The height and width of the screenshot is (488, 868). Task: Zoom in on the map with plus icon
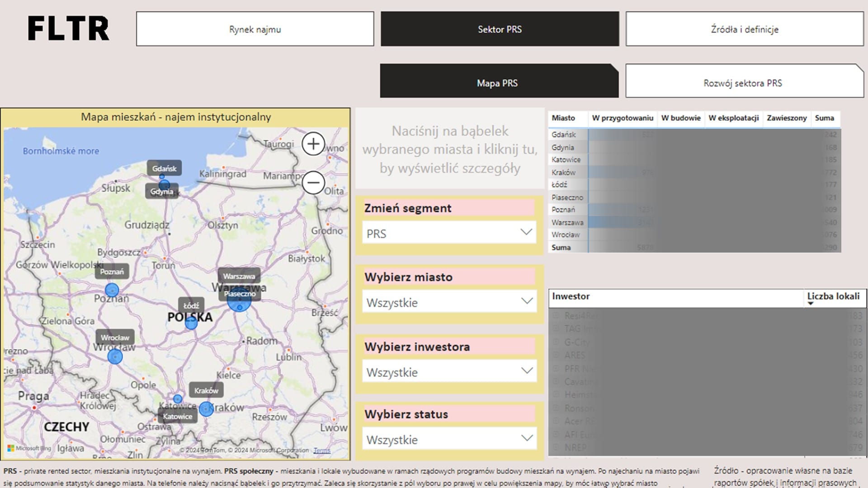coord(313,144)
